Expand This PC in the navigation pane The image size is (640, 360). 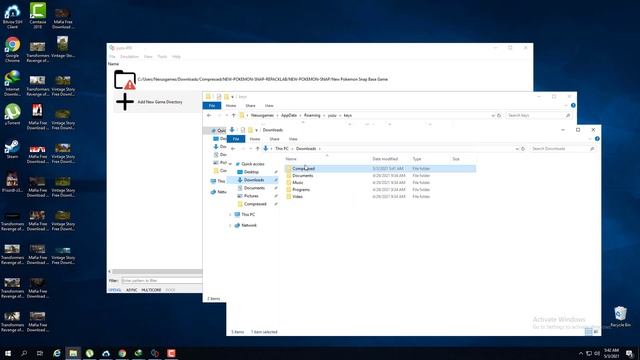click(230, 215)
